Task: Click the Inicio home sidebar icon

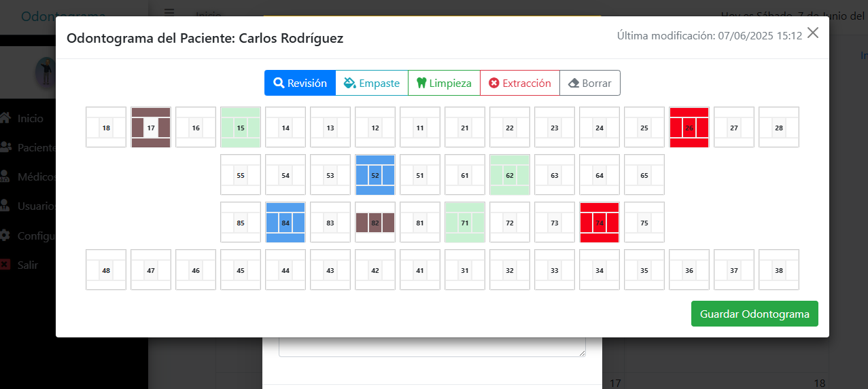Action: point(5,118)
